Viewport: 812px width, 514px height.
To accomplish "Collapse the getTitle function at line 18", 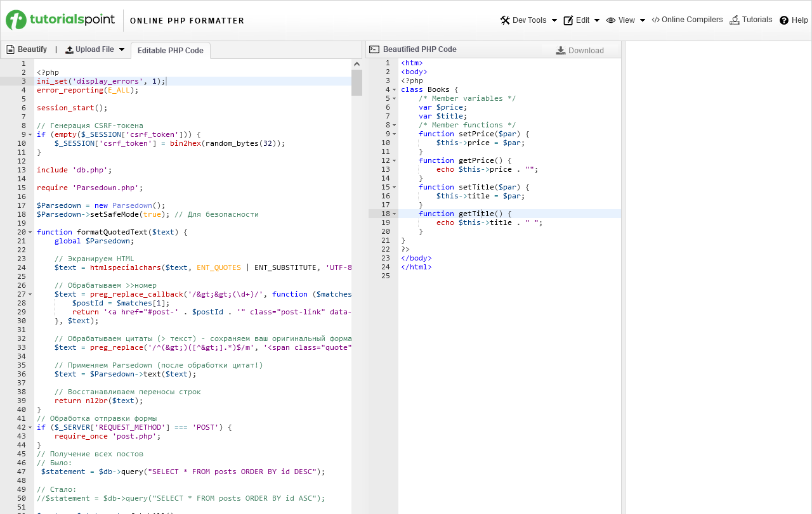I will 394,214.
